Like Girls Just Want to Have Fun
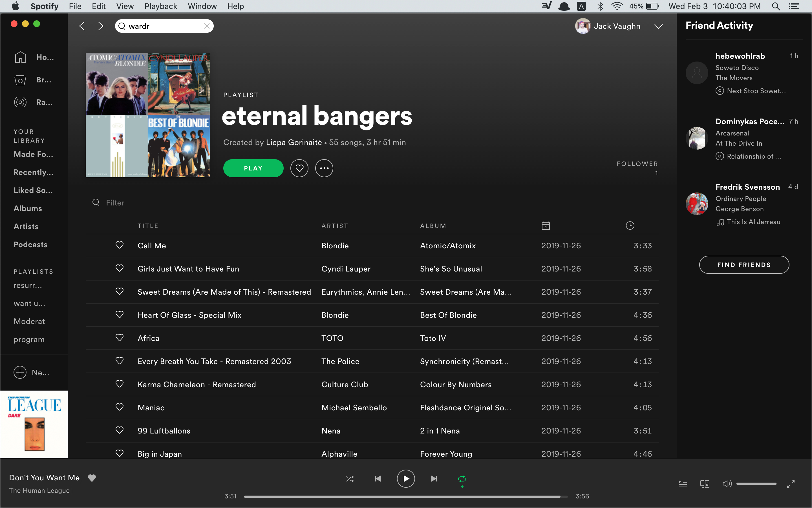This screenshot has width=812, height=508. 120,268
